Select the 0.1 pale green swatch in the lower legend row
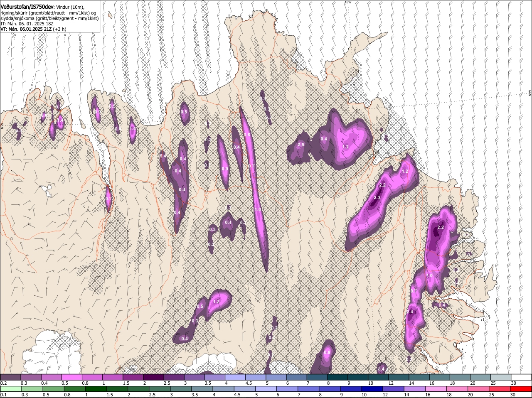Viewport: 532px width, 398px height. [10, 389]
